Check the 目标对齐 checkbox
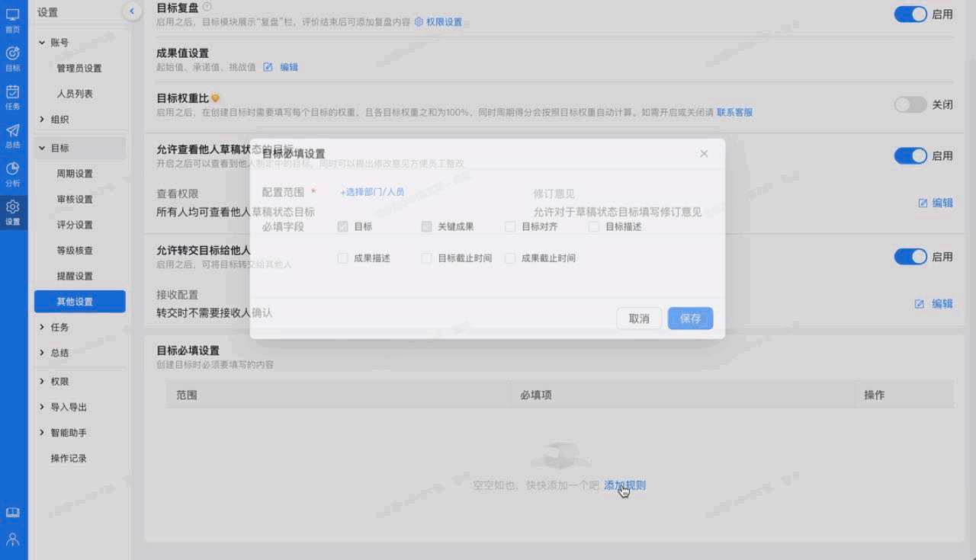The width and height of the screenshot is (976, 560). pyautogui.click(x=510, y=226)
